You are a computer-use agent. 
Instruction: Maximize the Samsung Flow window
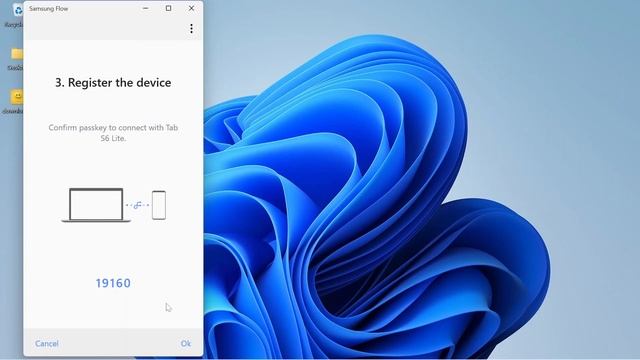coord(168,8)
